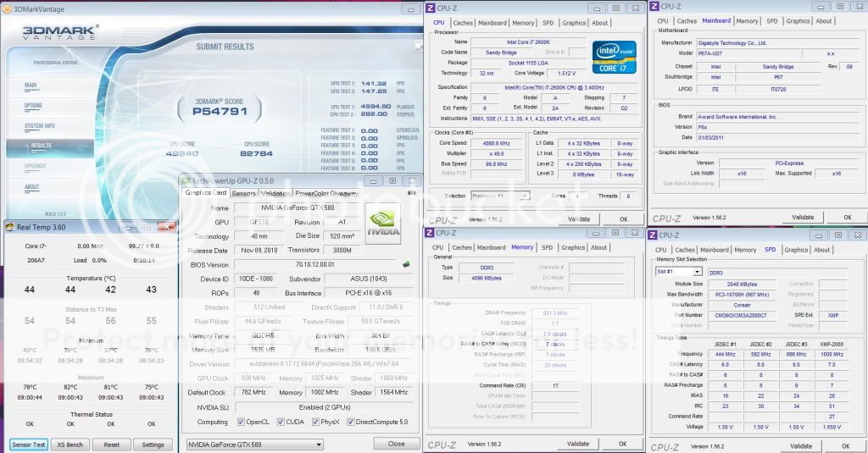Click OK in CPU-Z SPD window
The height and width of the screenshot is (453, 868).
click(x=845, y=446)
